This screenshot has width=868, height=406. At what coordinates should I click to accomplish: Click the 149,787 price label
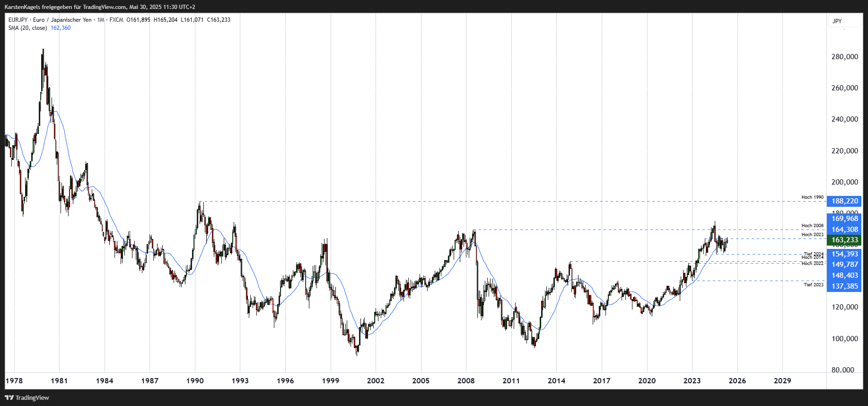844,265
